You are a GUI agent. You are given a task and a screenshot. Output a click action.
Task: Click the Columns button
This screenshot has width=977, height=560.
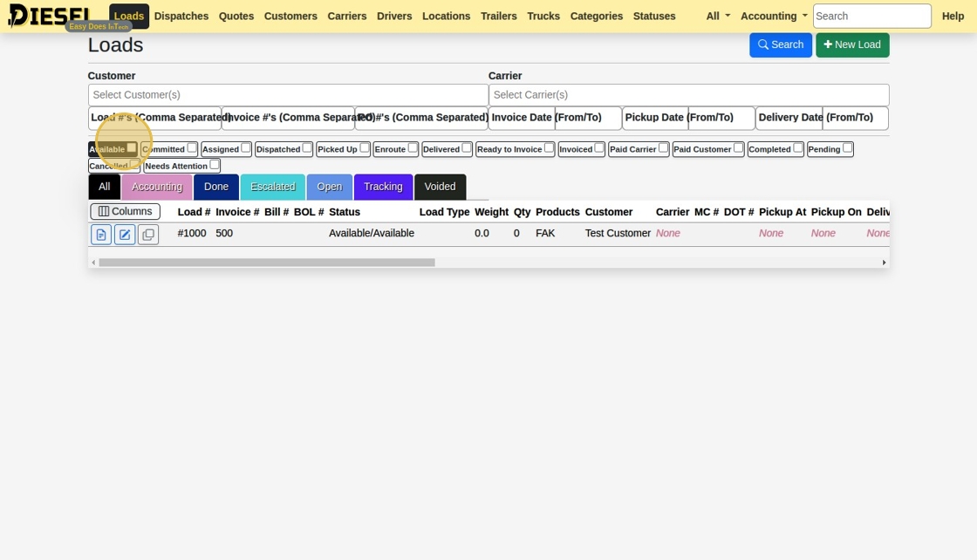[126, 212]
